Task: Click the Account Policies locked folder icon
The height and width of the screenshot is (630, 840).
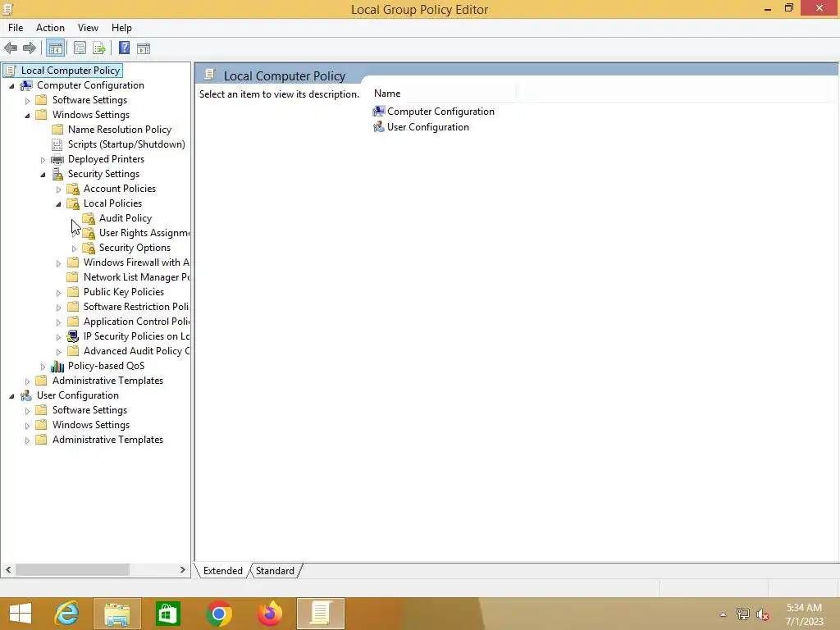Action: [x=73, y=189]
